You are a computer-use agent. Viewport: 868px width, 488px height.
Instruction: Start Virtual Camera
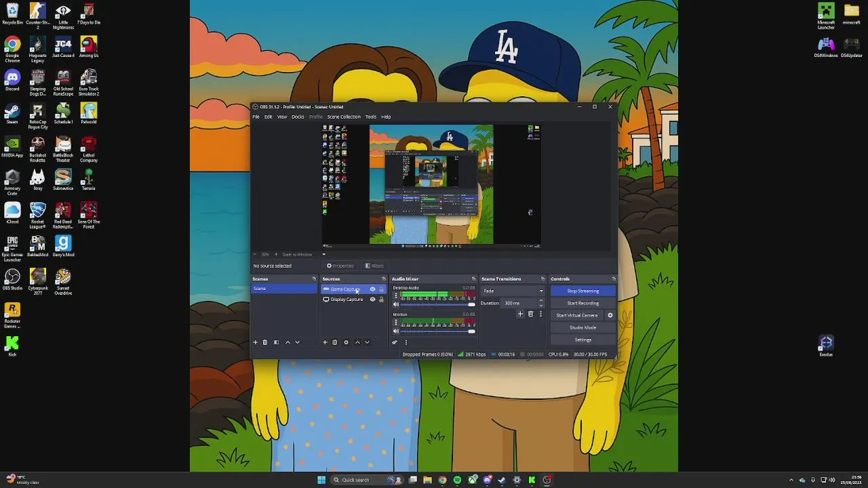point(577,315)
